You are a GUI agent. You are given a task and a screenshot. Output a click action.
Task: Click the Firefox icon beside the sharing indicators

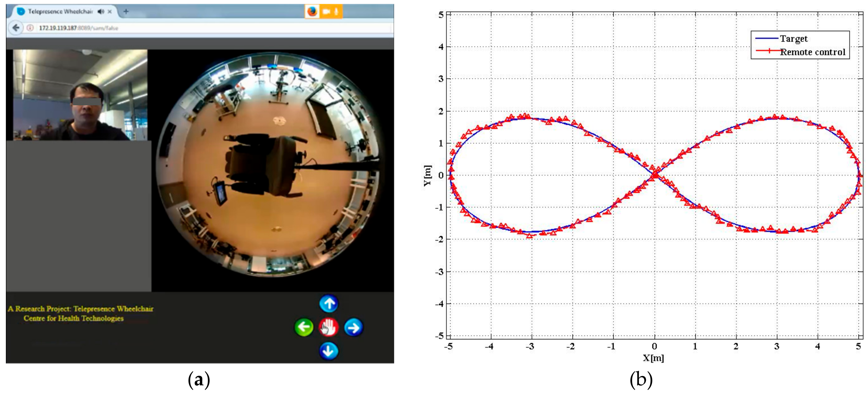coord(312,11)
